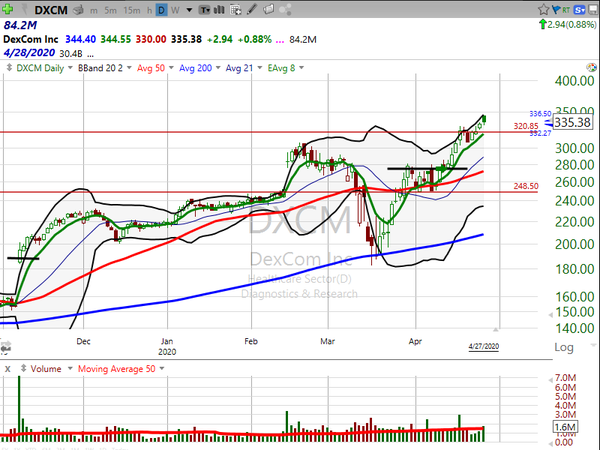
Task: Click the grey lightning bolt icon
Action: point(25,9)
